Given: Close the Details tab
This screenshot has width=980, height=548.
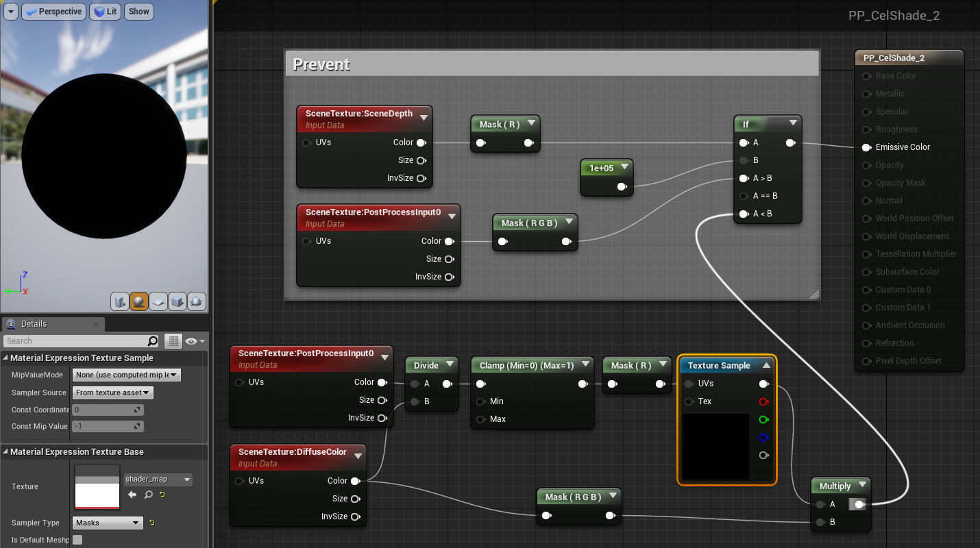Looking at the screenshot, I should [95, 325].
